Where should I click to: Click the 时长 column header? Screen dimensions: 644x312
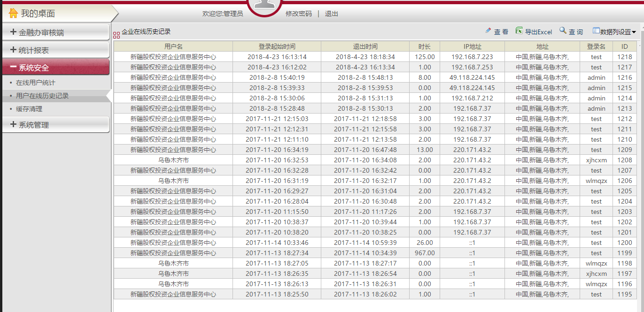click(x=424, y=46)
